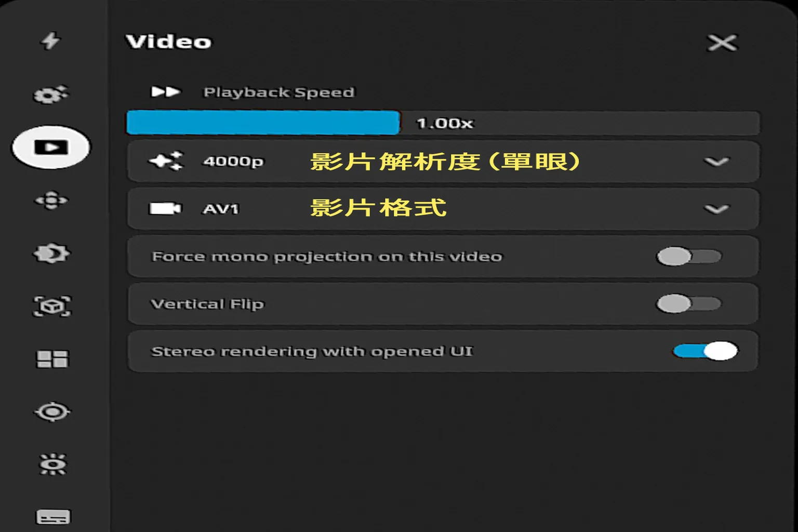Image resolution: width=798 pixels, height=532 pixels.
Task: Open the four-arrow position adjustment icon
Action: click(51, 201)
